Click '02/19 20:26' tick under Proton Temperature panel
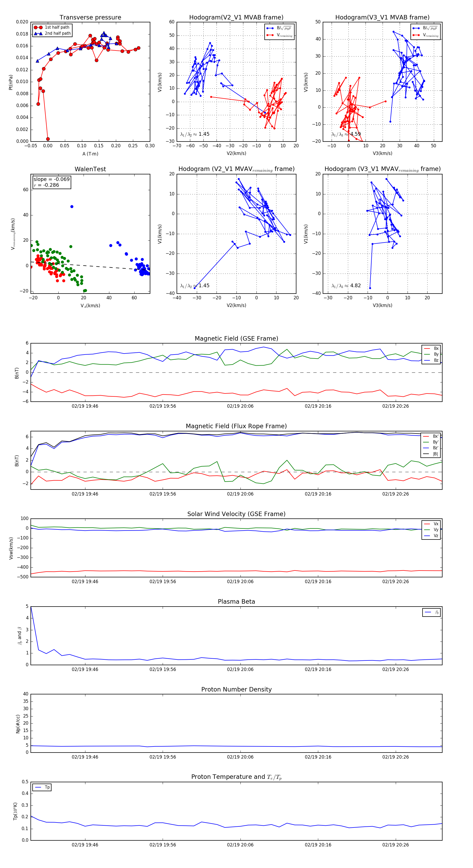Image resolution: width=473 pixels, height=868 pixels. [395, 845]
